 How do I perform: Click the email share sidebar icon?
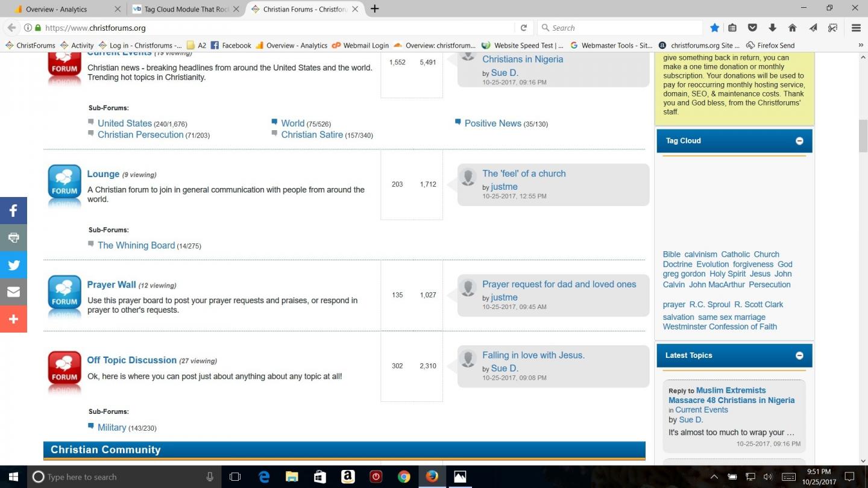[13, 292]
